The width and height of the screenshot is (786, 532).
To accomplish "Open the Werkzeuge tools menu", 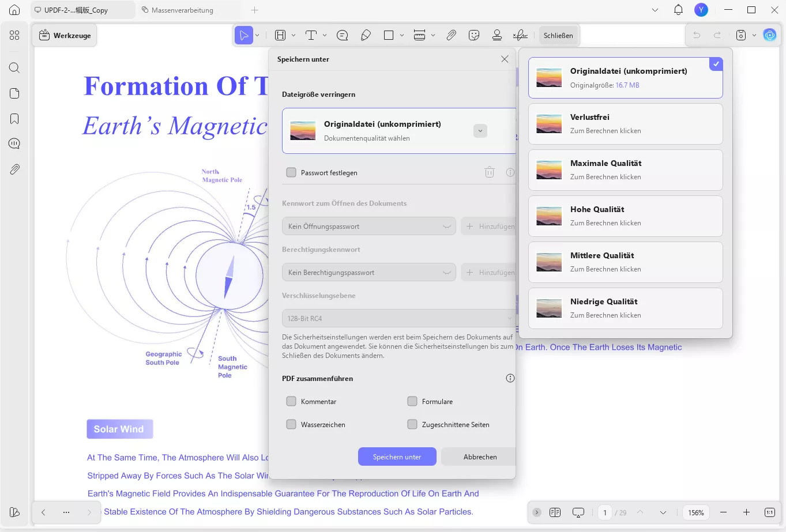I will [65, 35].
